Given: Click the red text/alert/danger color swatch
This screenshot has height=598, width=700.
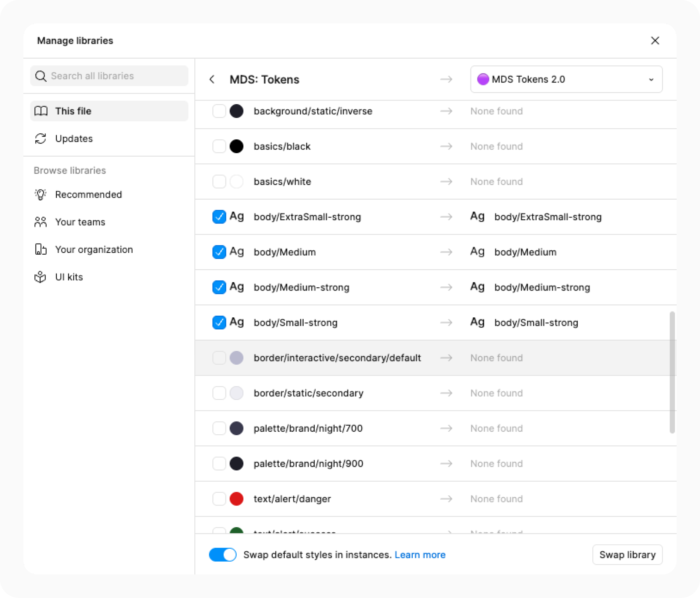Looking at the screenshot, I should click(x=237, y=499).
